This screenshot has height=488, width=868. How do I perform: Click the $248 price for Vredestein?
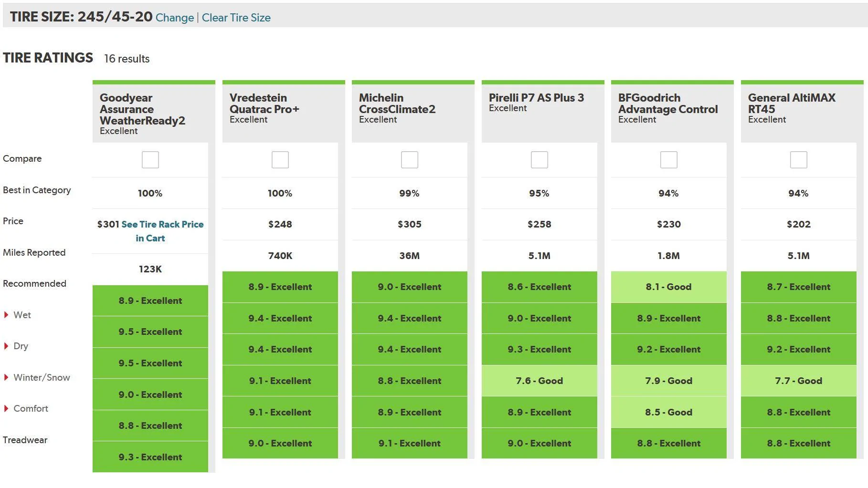pyautogui.click(x=280, y=224)
